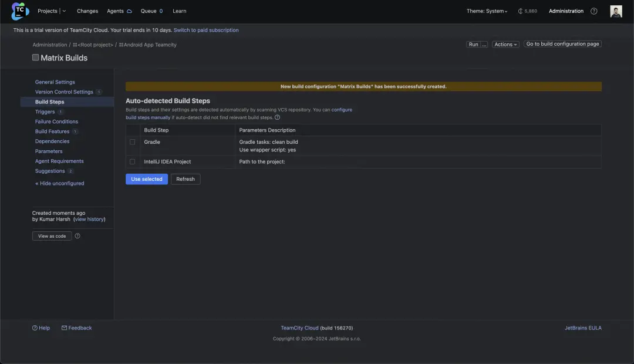
Task: Select the IntelliJ IDEA Project checkbox
Action: (x=133, y=161)
